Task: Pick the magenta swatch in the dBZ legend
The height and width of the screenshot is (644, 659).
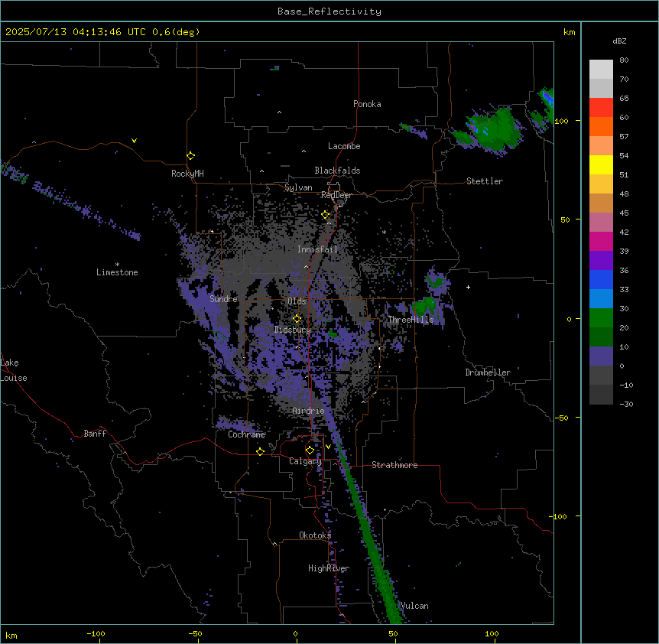Action: tap(601, 241)
